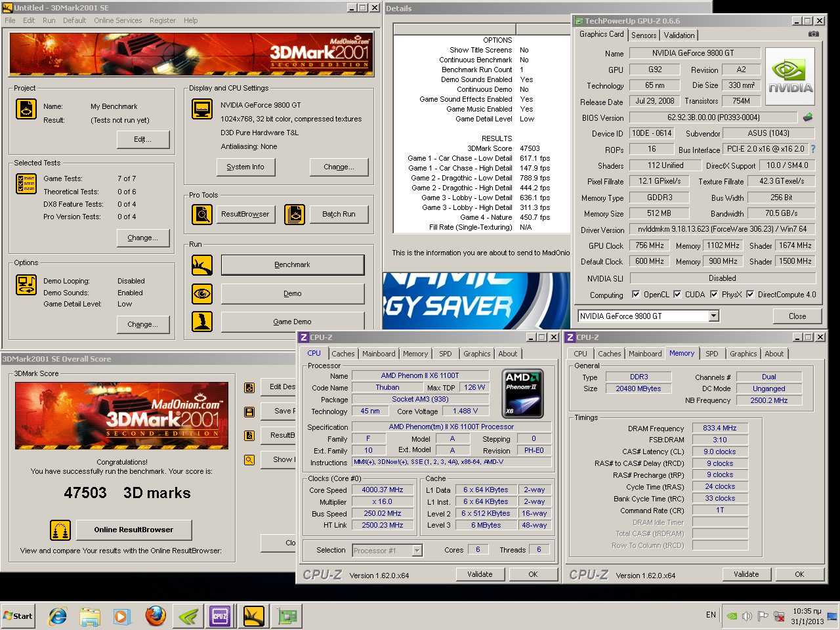Switch to the Validation tab in GPU-Z
The image size is (840, 630).
679,35
